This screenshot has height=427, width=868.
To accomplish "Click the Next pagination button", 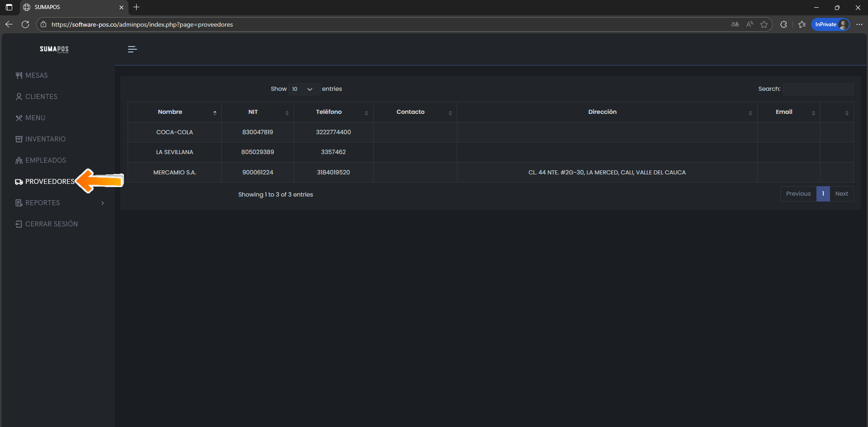I will [841, 194].
